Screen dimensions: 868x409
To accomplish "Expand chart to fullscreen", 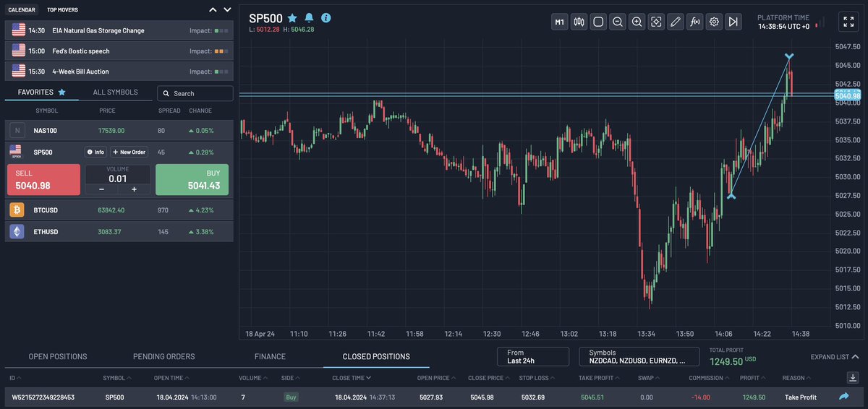I will [x=848, y=22].
